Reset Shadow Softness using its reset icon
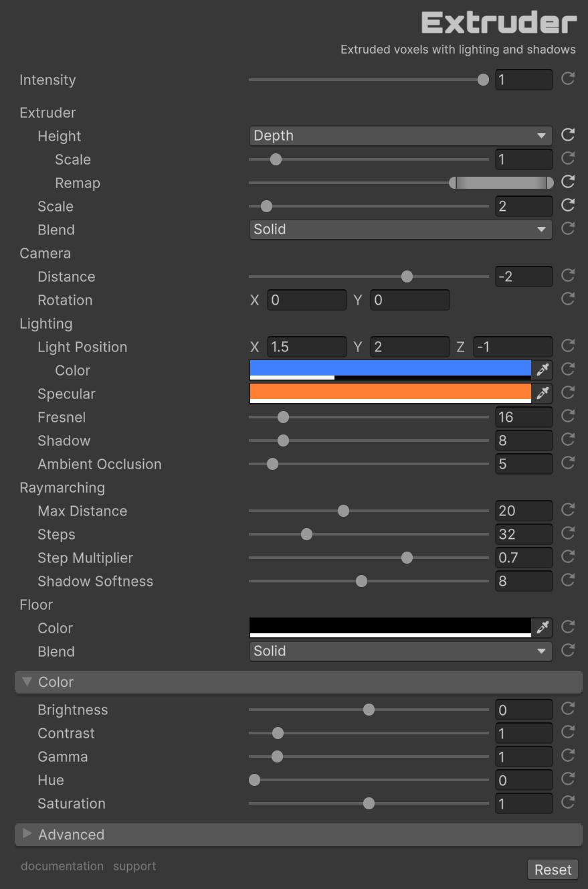 coord(568,580)
